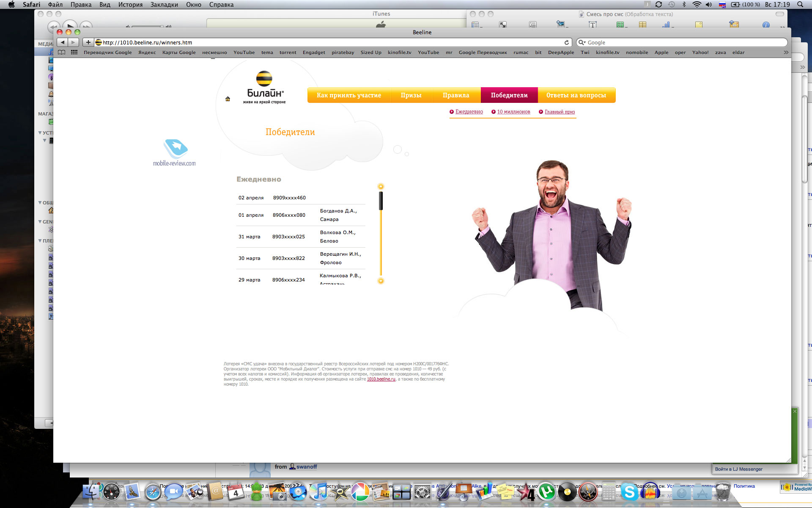Image resolution: width=812 pixels, height=508 pixels.
Task: Open Google search engine dropdown
Action: tap(582, 42)
